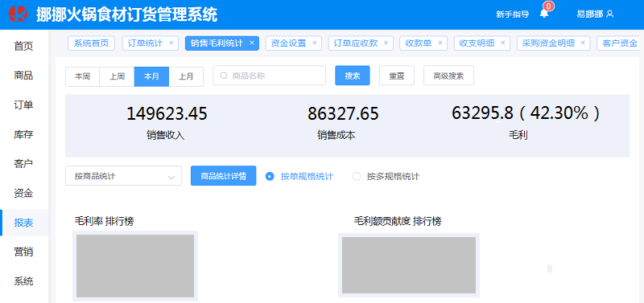This screenshot has height=303, width=644.
Task: Close the 采购资金明细 tab
Action: (583, 43)
